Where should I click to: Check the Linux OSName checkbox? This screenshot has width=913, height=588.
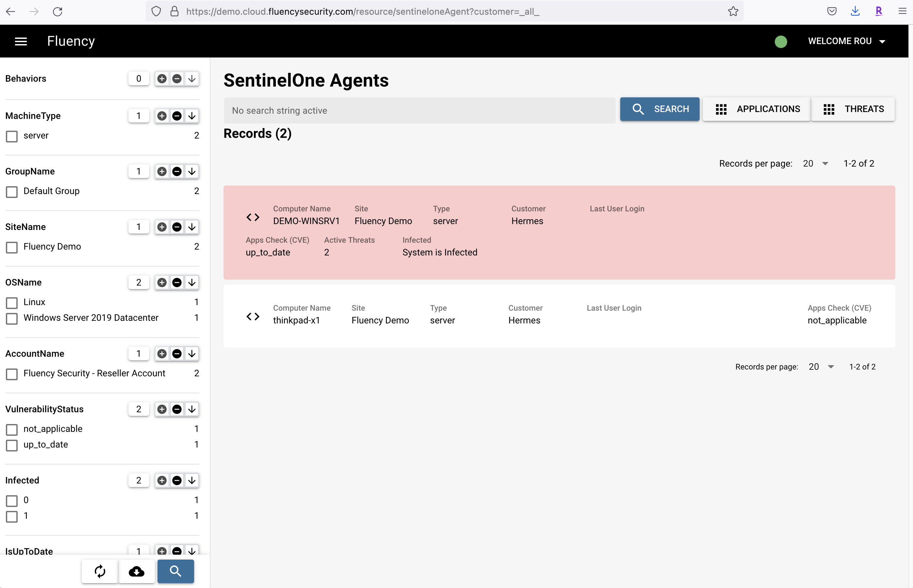point(12,303)
